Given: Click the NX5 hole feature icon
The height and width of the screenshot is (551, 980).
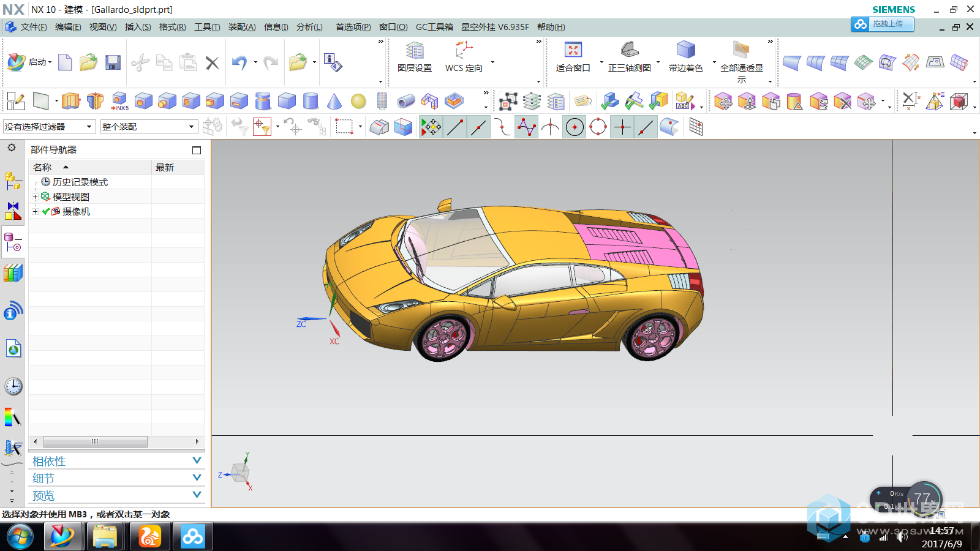Looking at the screenshot, I should click(119, 101).
